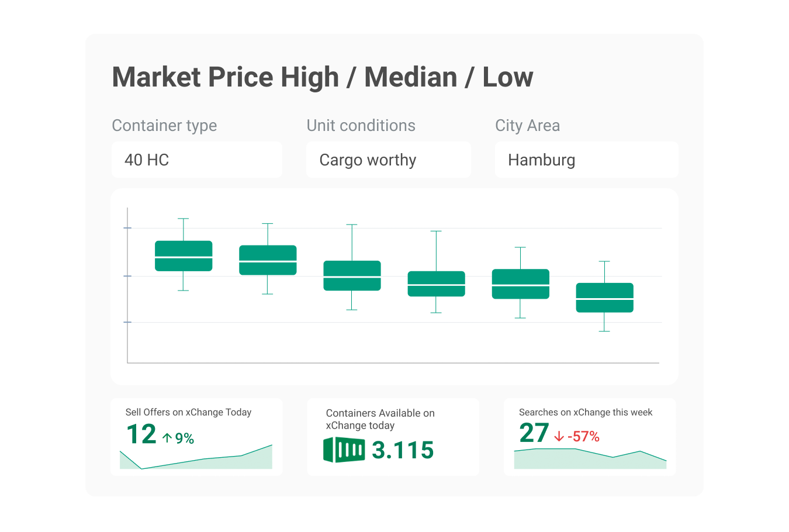This screenshot has width=789, height=532.
Task: Click the Searches on xChange this week card
Action: click(590, 437)
